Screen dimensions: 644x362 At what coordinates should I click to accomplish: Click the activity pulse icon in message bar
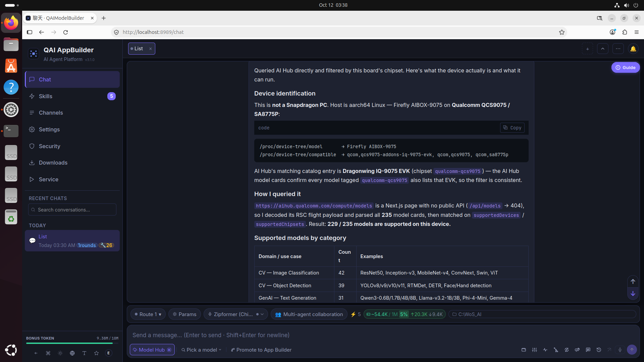tap(545, 350)
